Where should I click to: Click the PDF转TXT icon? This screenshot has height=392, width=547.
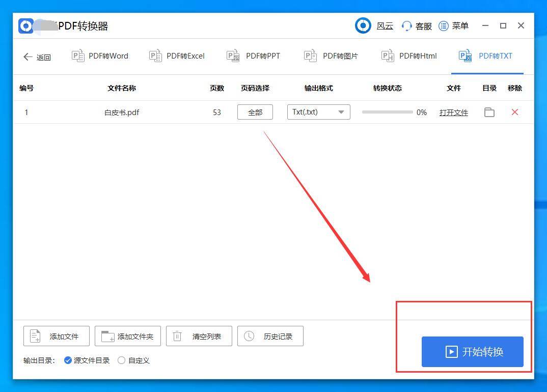point(465,56)
